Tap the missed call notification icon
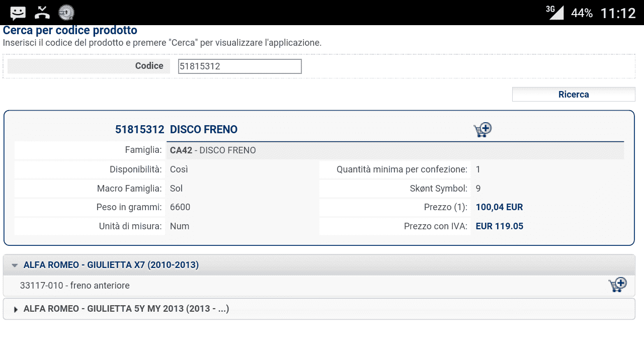Viewport: 644px width, 362px height. [43, 13]
